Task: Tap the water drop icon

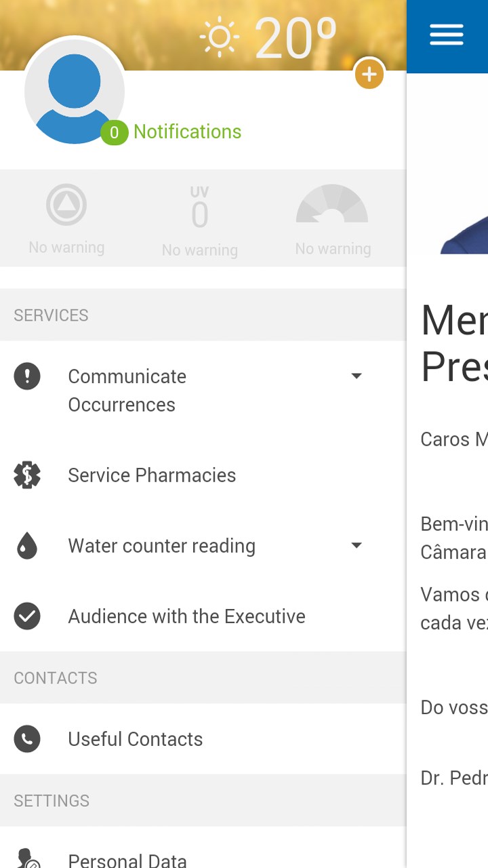Action: pyautogui.click(x=27, y=546)
